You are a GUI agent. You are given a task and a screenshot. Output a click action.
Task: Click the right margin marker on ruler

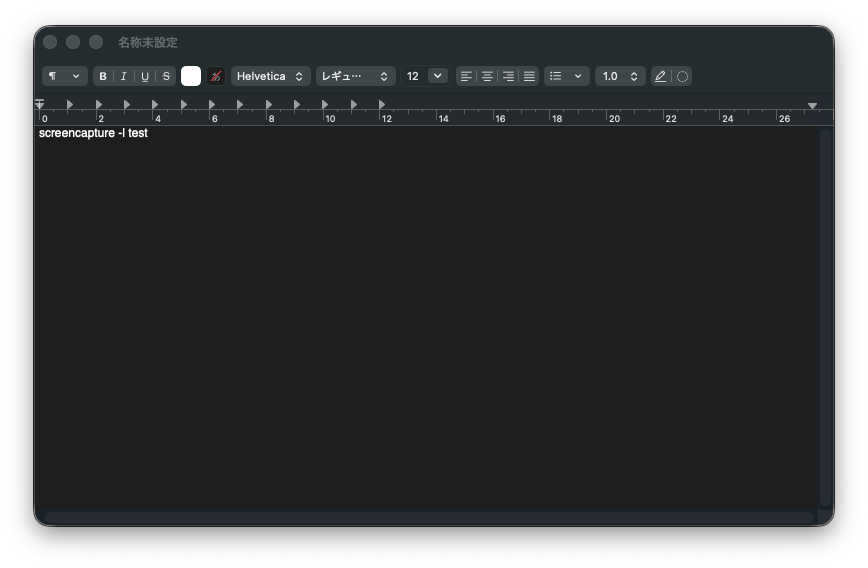click(x=812, y=105)
